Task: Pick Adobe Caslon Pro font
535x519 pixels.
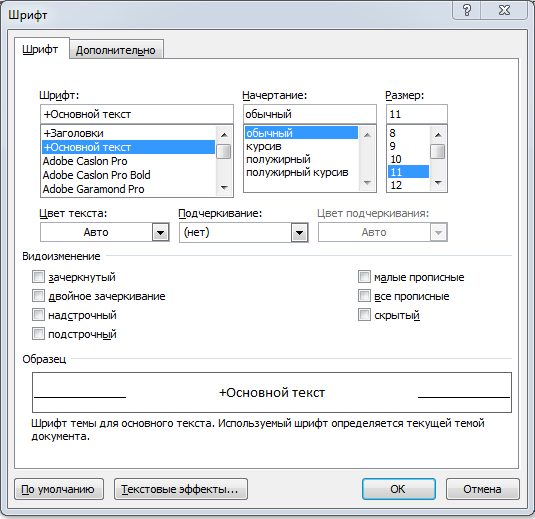Action: point(128,161)
